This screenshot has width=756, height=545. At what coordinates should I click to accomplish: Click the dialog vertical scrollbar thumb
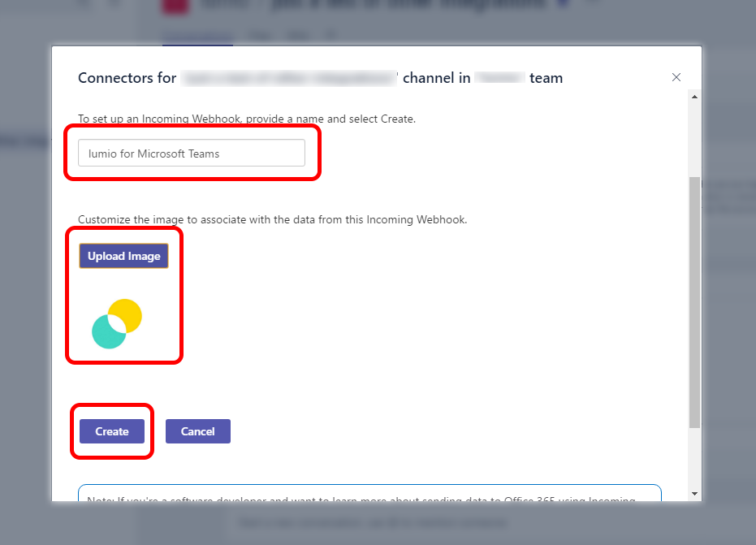click(694, 302)
